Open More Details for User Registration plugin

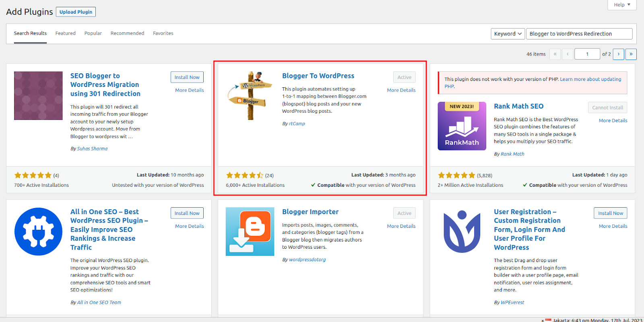tap(613, 226)
